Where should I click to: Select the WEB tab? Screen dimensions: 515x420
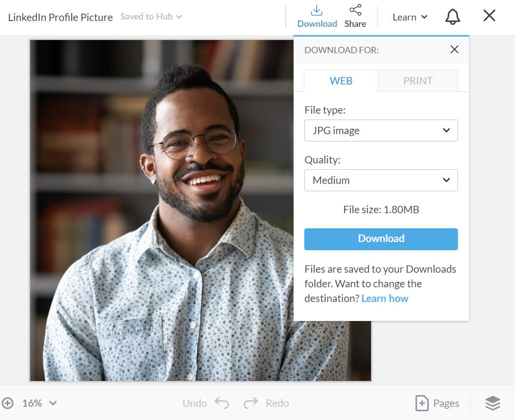point(341,81)
